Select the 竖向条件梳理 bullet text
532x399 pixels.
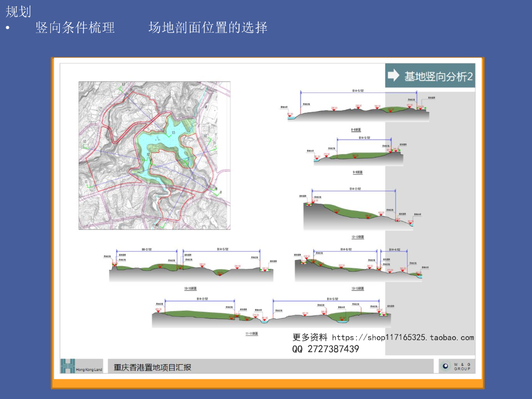(x=75, y=28)
